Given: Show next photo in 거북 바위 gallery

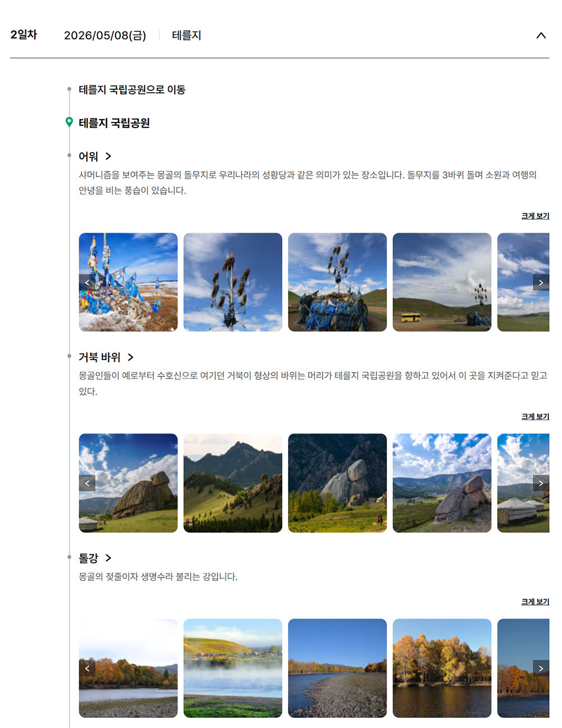Looking at the screenshot, I should [541, 483].
